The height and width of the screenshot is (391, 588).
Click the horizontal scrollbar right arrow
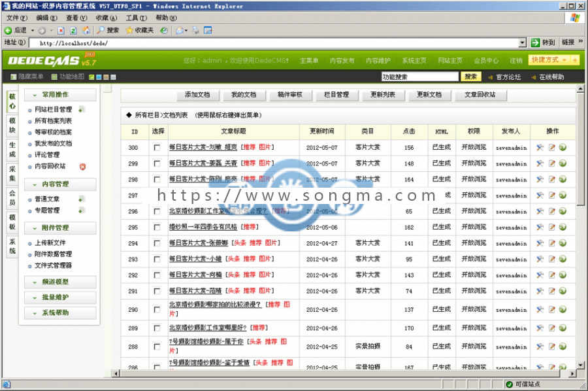click(x=572, y=373)
